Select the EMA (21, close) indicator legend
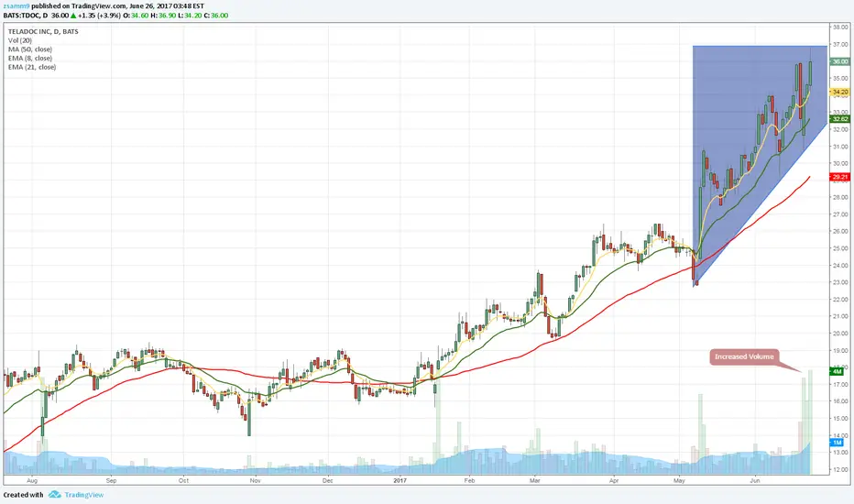The height and width of the screenshot is (504, 854). (32, 67)
